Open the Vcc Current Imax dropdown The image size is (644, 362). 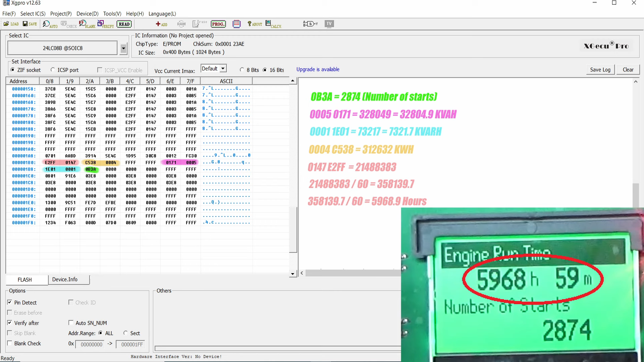point(223,68)
